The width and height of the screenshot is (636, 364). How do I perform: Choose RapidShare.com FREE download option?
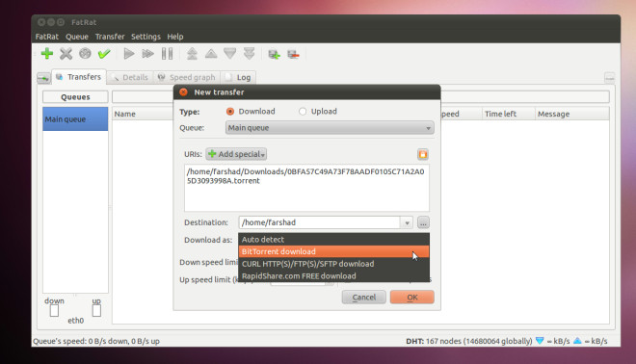pos(333,276)
